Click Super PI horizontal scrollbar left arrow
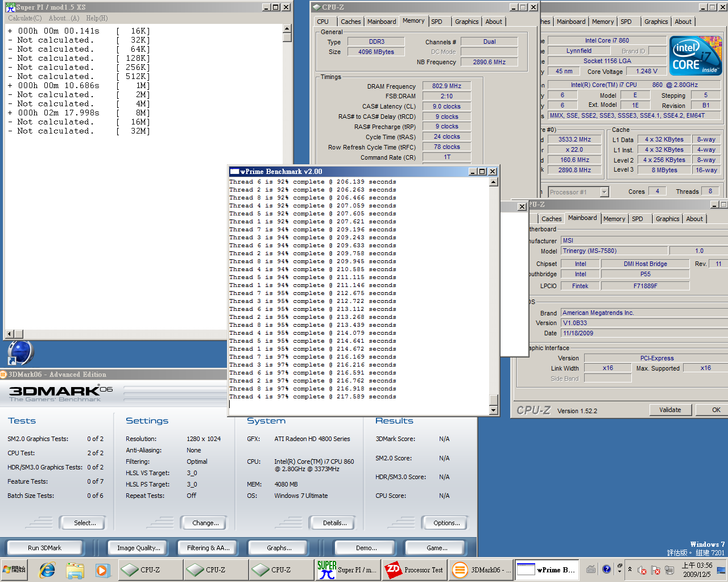The height and width of the screenshot is (582, 728). (x=9, y=334)
